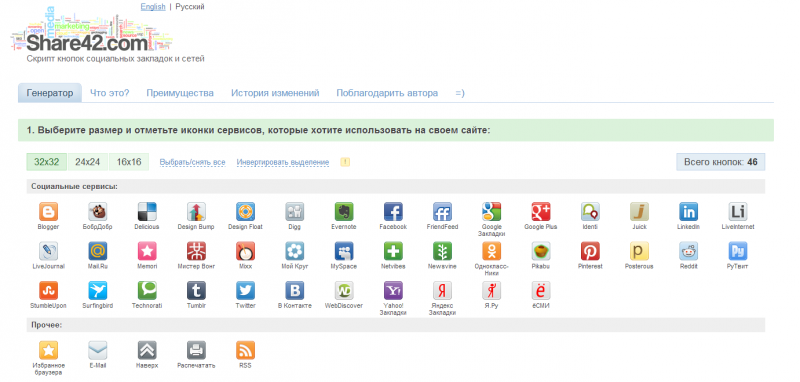
Task: Select the Мой Круг icon
Action: [294, 251]
